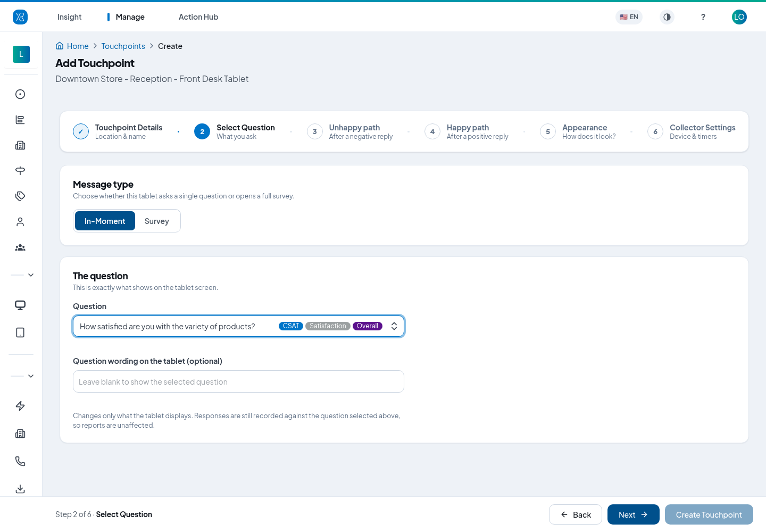Click the lightning bolt icon in the sidebar
766x532 pixels.
(x=20, y=406)
